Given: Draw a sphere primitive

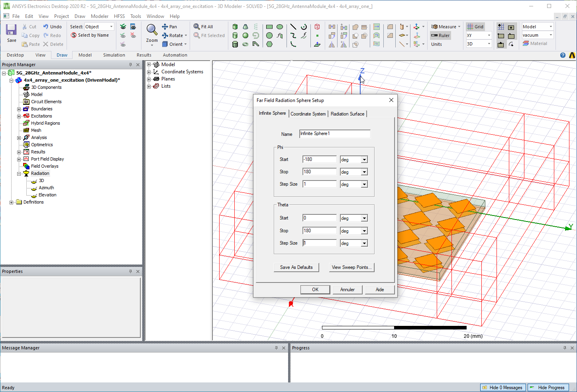Looking at the screenshot, I should (245, 35).
